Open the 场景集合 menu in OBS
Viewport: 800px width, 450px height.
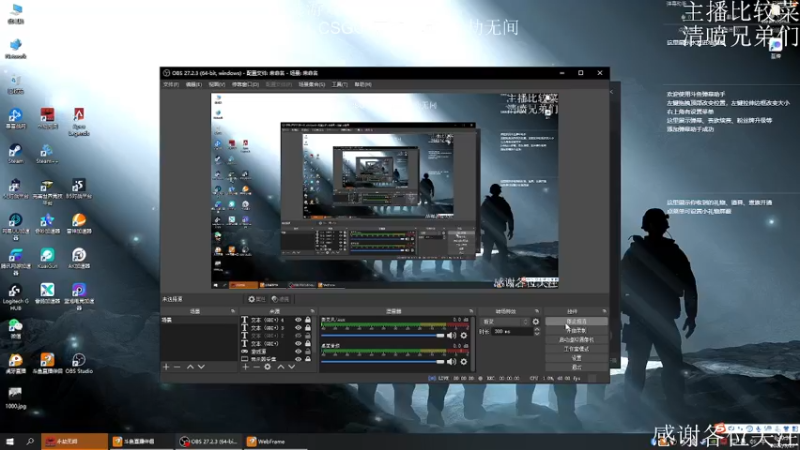311,84
